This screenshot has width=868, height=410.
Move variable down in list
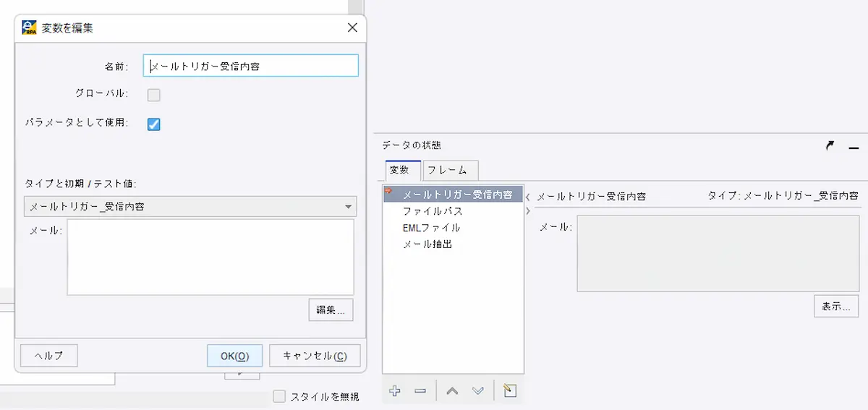pos(478,391)
